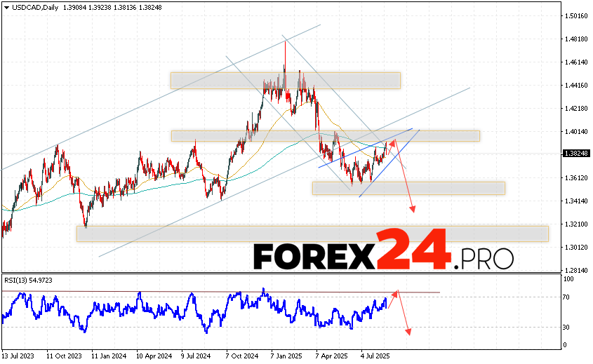Click the red forecast arrowhead on price chart
This screenshot has height=364, width=593.
pos(413,209)
